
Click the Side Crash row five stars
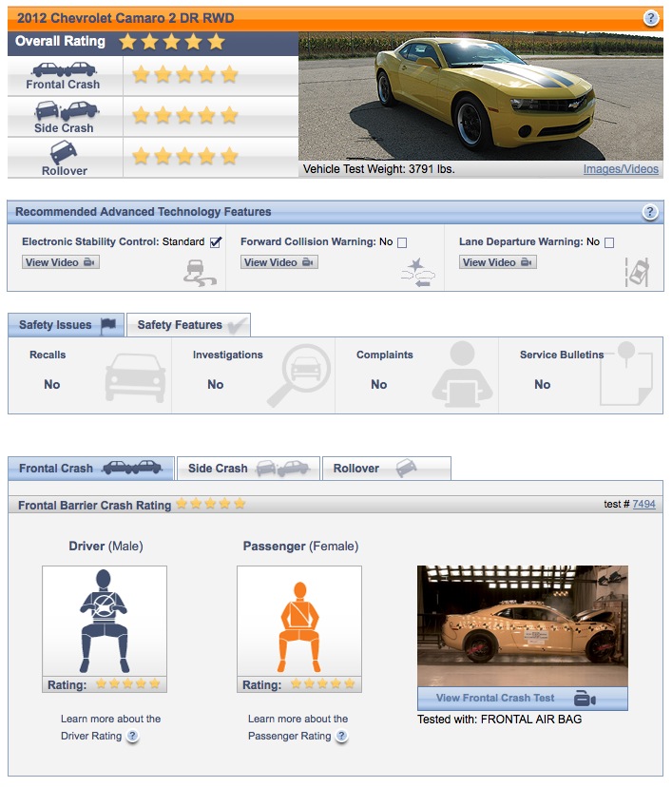pos(184,115)
